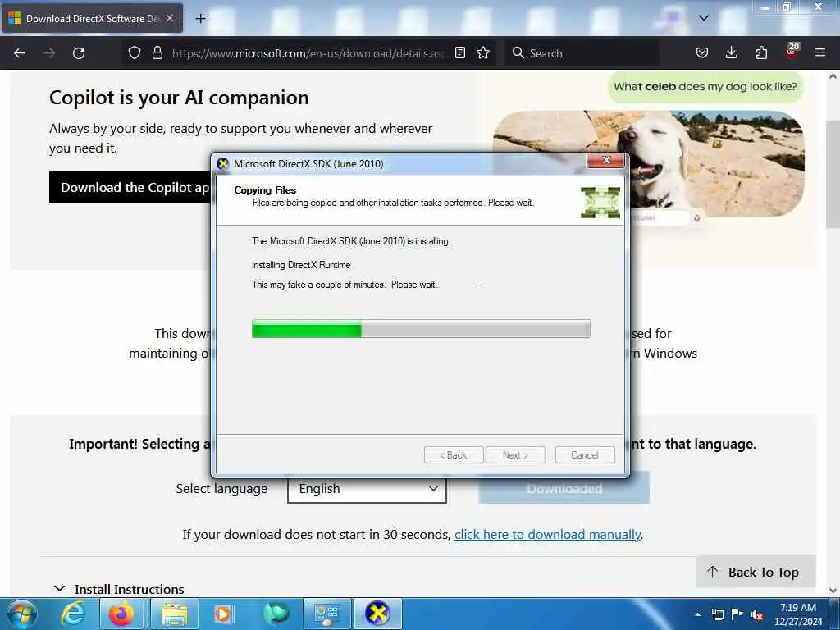List all tabs with the chevron button
The image size is (840, 630).
click(704, 18)
